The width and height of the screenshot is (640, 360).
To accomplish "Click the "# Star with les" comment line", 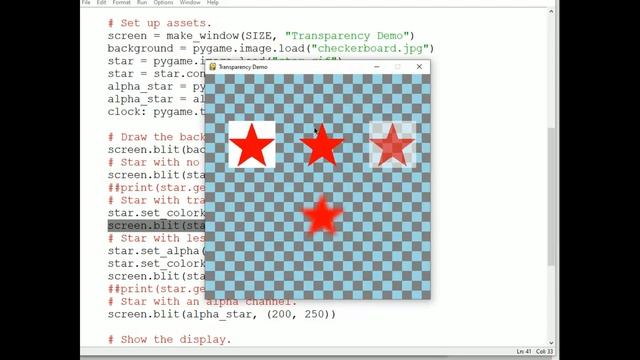I will pos(156,238).
